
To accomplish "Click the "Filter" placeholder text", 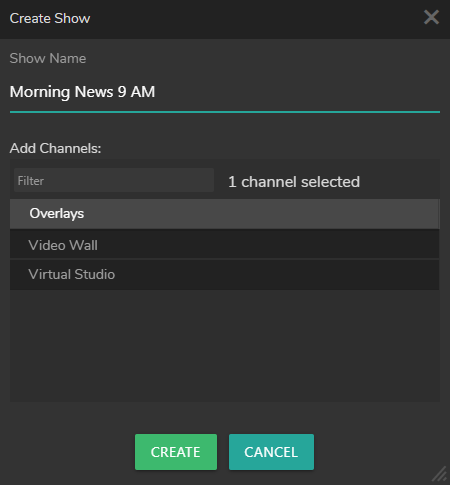I will 31,181.
